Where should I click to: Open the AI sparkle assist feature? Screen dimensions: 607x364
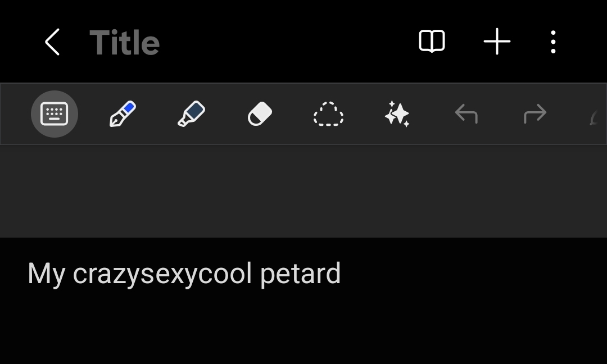397,115
